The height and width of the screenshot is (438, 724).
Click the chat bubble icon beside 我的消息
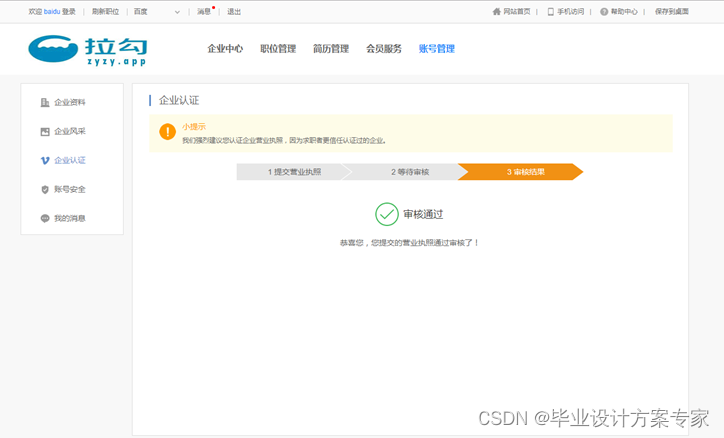click(45, 218)
